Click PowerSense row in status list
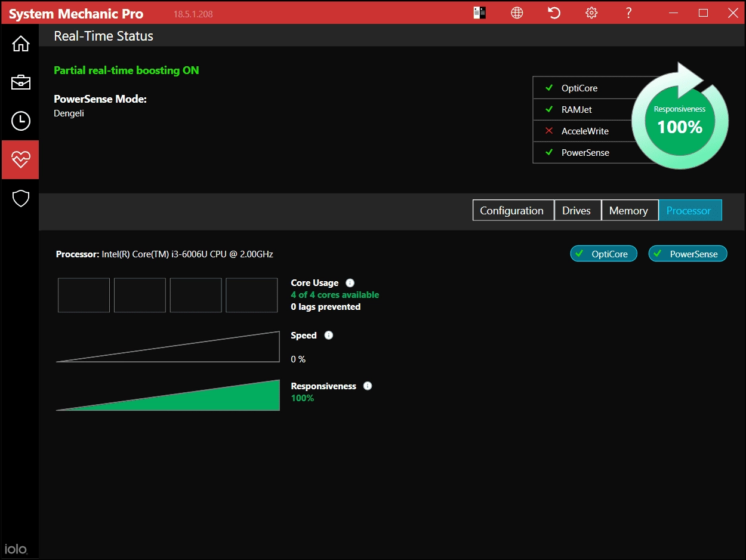 [x=584, y=152]
